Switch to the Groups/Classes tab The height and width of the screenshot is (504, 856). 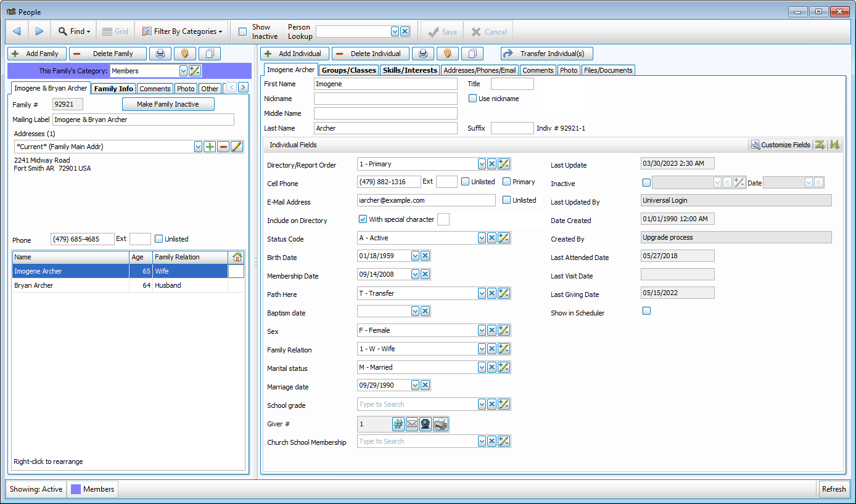[x=348, y=70]
